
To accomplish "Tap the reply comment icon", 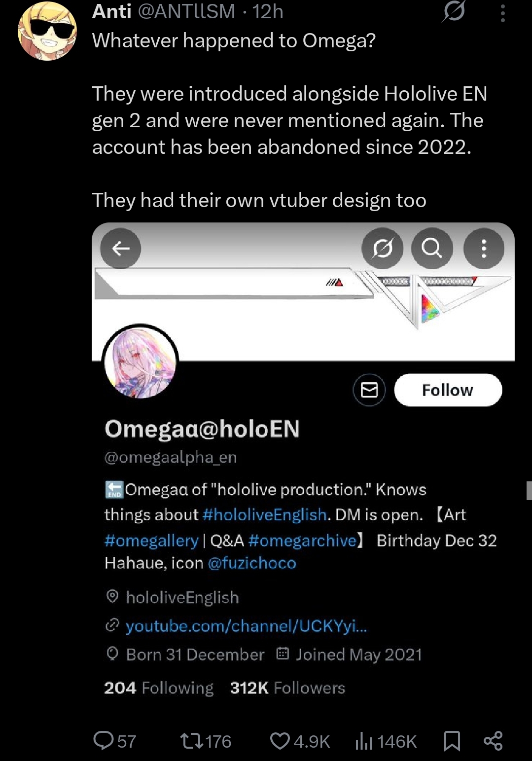I will [x=104, y=741].
